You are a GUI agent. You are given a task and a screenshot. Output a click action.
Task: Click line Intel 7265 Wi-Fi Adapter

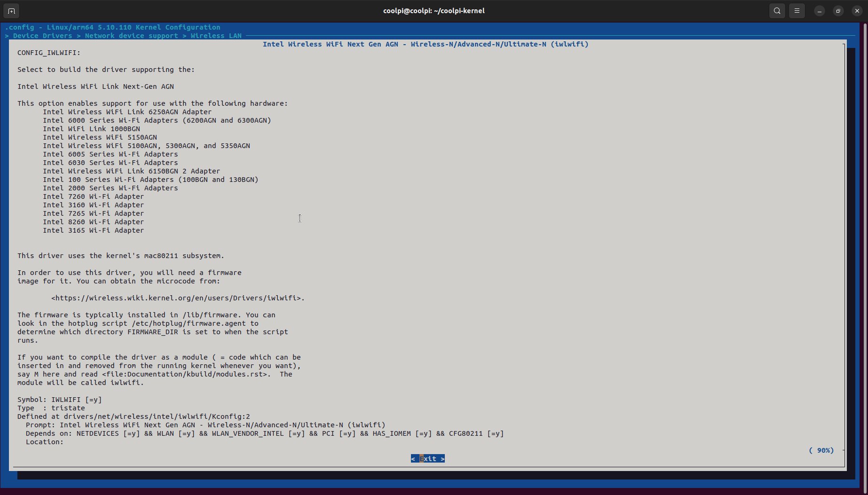click(94, 213)
